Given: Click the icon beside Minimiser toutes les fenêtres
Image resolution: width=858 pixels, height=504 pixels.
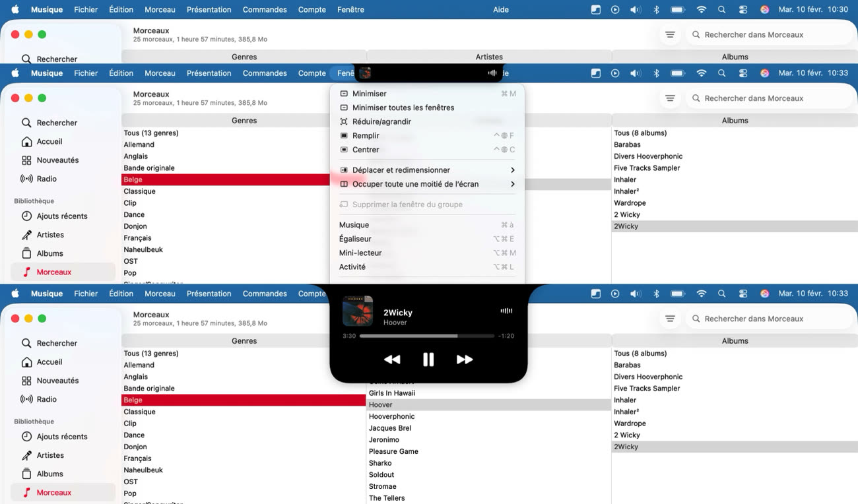Looking at the screenshot, I should pyautogui.click(x=343, y=108).
